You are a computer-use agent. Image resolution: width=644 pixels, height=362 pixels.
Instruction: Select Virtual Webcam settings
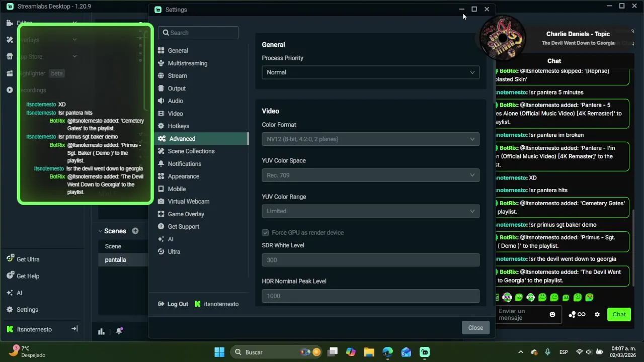pyautogui.click(x=202, y=202)
